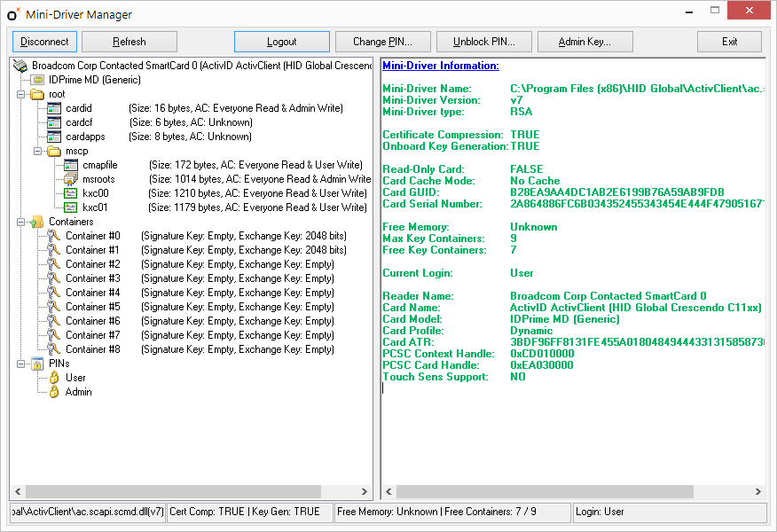Click the root folder icon
Screen dimensions: 777x532
click(37, 94)
